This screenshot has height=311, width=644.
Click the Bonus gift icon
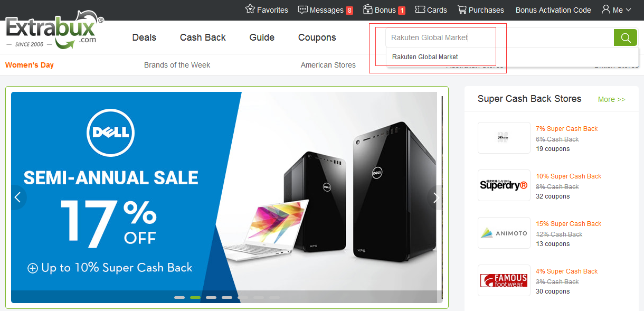click(x=368, y=10)
